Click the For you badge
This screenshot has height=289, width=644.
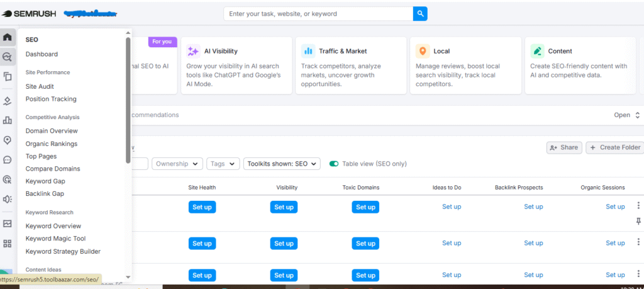(x=162, y=42)
